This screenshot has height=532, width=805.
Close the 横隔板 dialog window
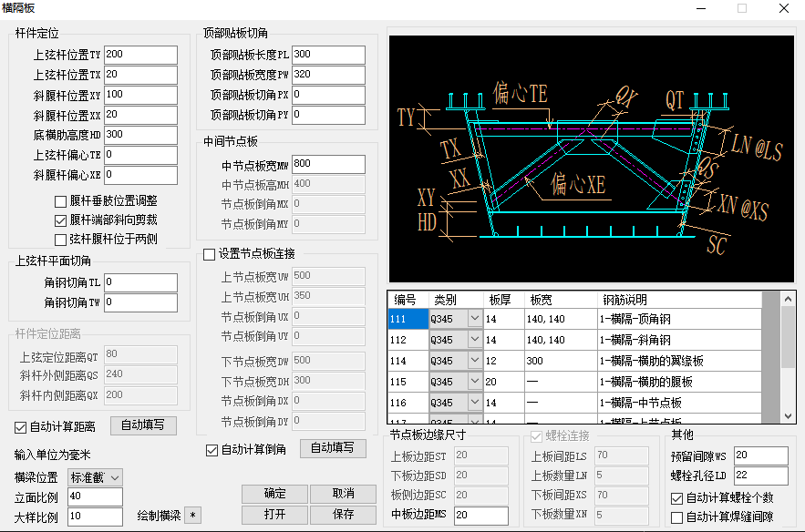pyautogui.click(x=784, y=9)
